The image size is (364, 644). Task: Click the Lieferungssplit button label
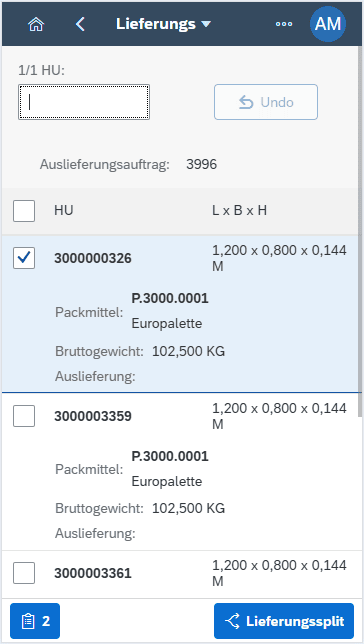point(295,621)
